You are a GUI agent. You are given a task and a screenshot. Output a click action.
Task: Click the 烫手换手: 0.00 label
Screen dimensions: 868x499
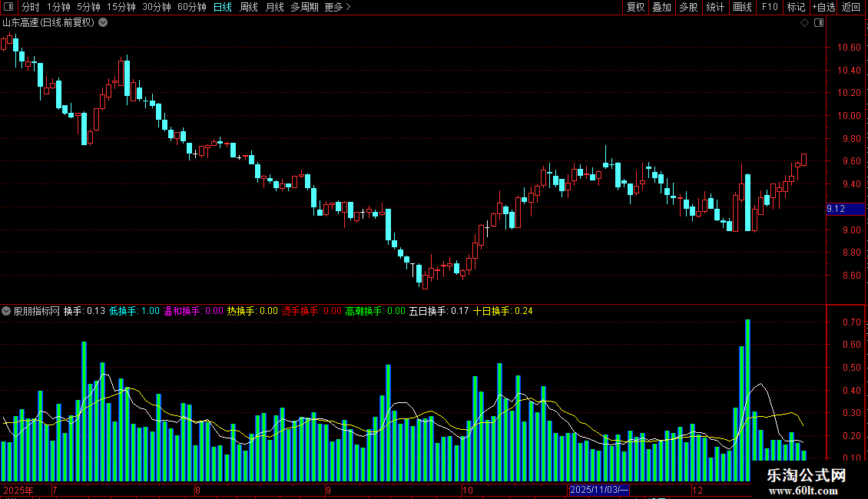312,311
